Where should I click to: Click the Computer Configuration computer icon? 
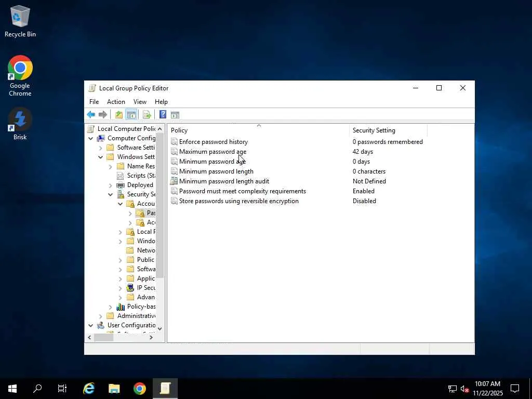coord(101,138)
